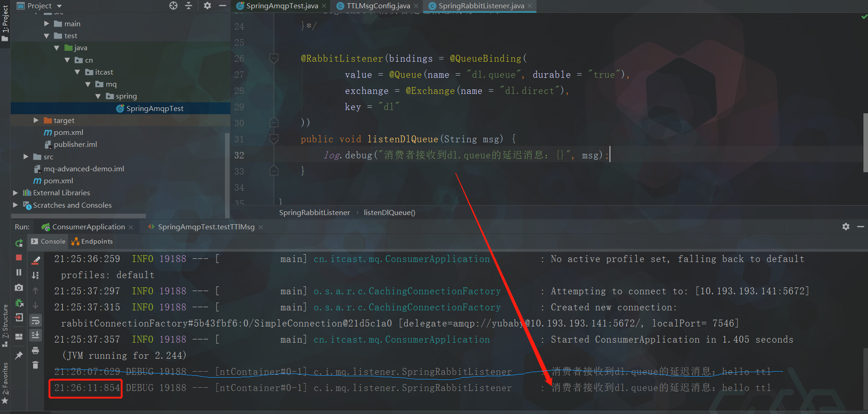The image size is (868, 414).
Task: Hide the Project tool window
Action: pyautogui.click(x=223, y=6)
